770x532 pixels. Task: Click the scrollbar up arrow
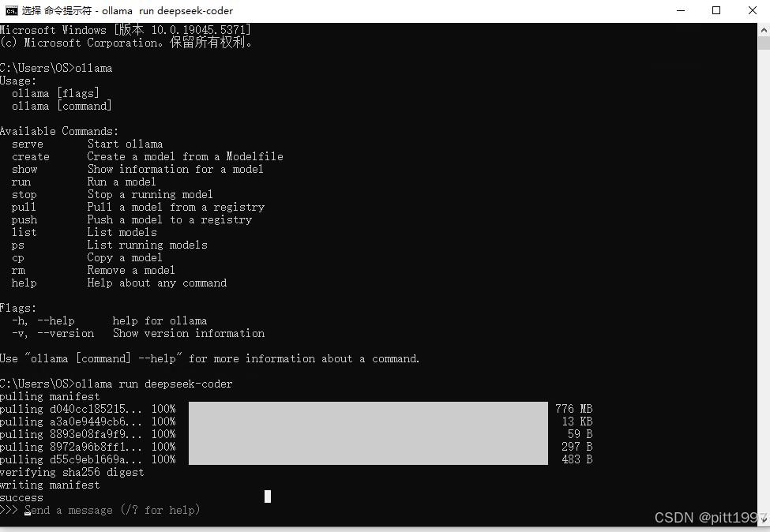[764, 30]
